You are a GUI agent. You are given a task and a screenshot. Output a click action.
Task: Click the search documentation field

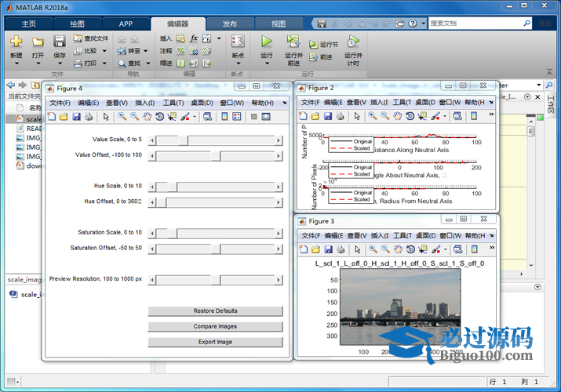click(x=475, y=24)
